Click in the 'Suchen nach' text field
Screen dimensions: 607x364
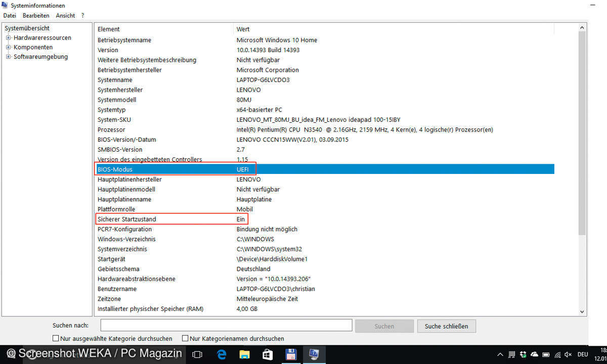(226, 326)
